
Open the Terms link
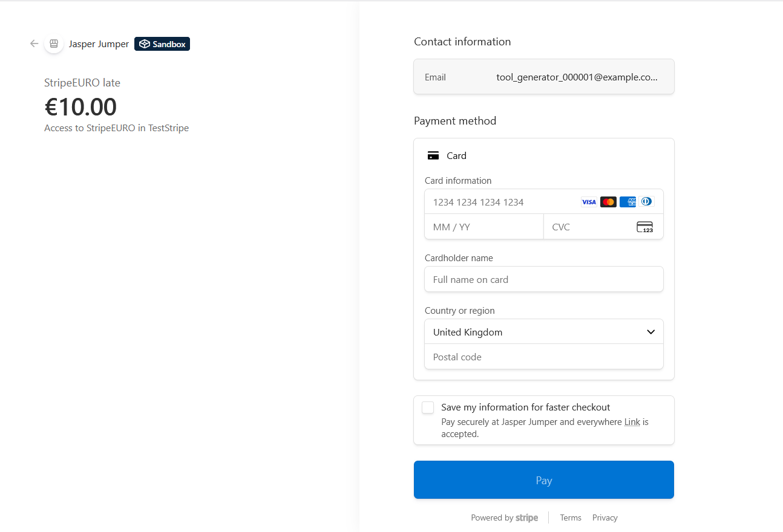coord(570,518)
